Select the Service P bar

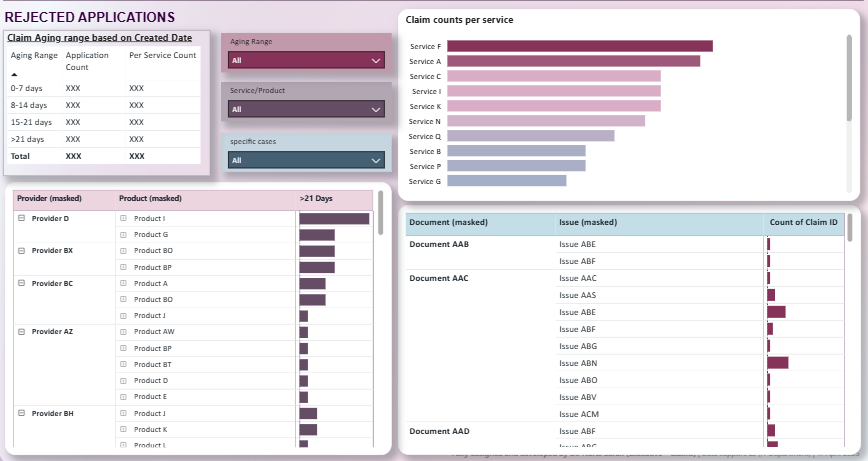pyautogui.click(x=516, y=165)
